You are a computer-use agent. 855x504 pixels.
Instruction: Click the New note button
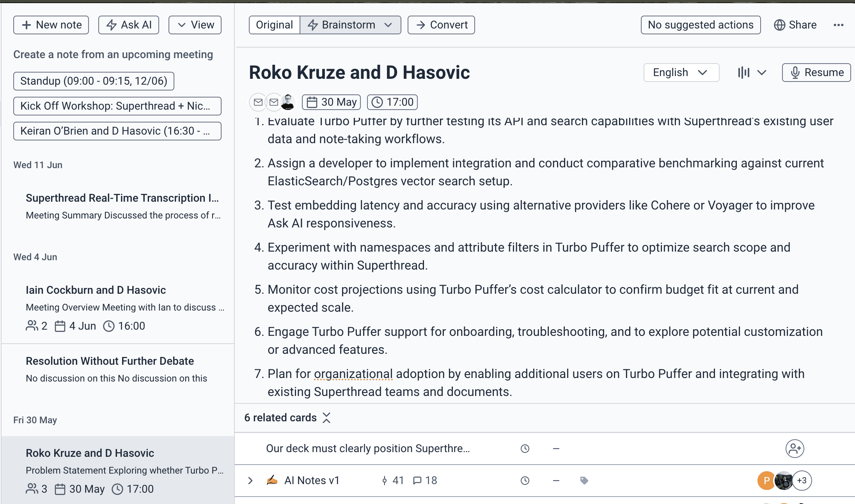tap(51, 25)
